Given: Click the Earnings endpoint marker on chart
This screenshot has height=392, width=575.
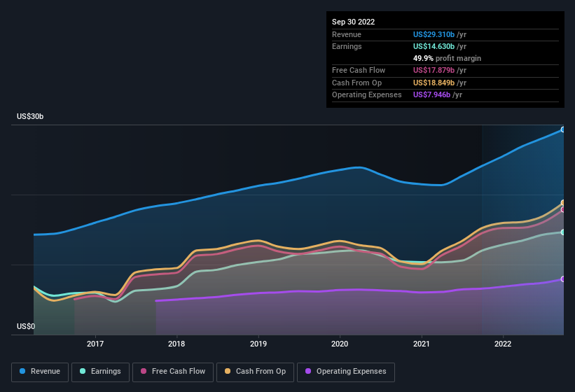Looking at the screenshot, I should click(563, 232).
